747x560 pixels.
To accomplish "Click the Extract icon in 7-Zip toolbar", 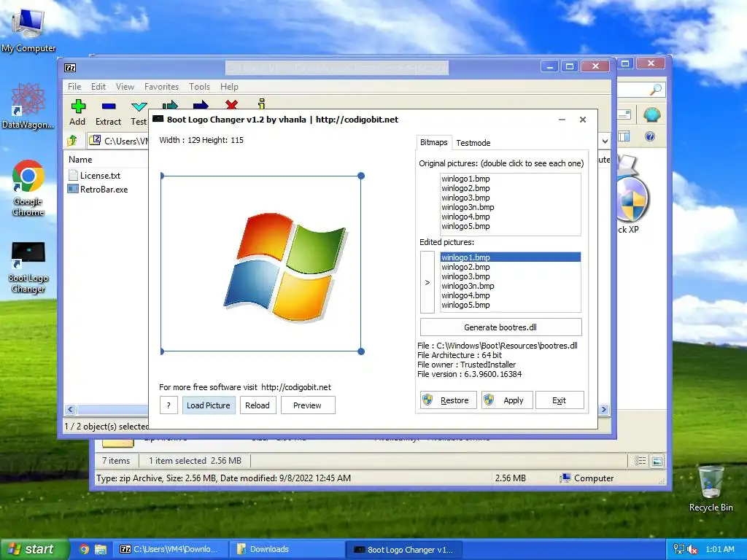I will click(x=109, y=106).
